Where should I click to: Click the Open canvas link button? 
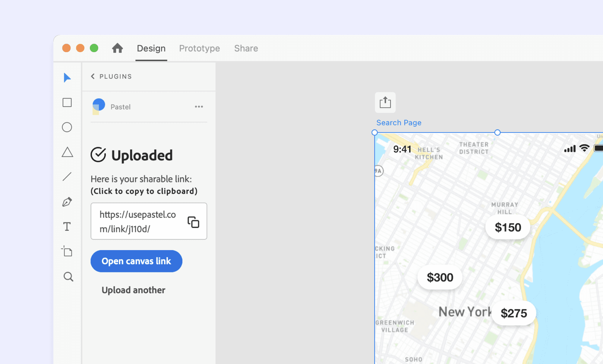(136, 261)
